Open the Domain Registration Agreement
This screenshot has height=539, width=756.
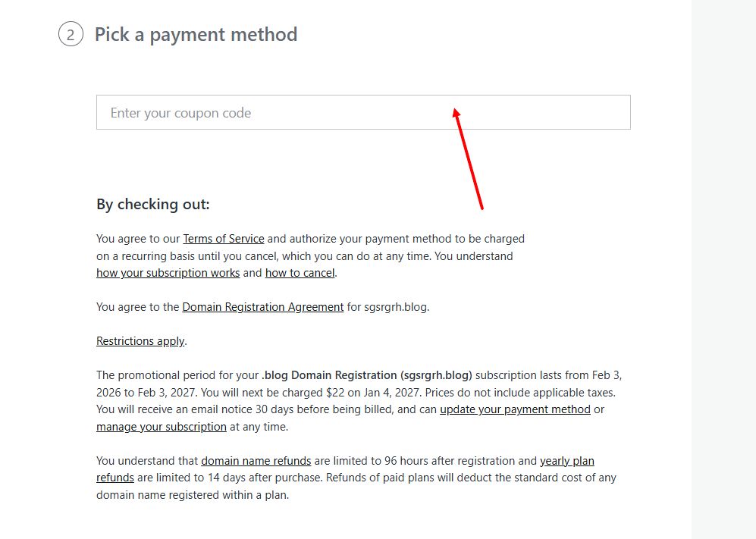pos(262,306)
